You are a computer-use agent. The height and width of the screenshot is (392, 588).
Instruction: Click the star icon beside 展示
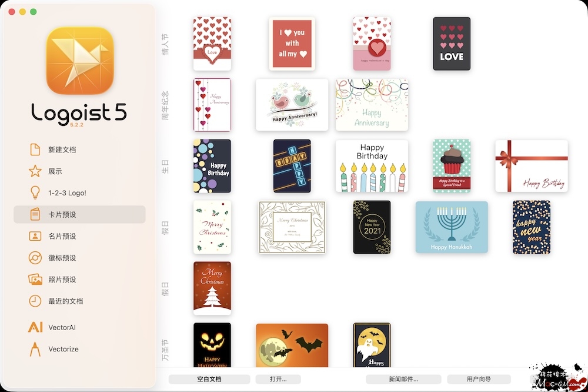point(35,171)
